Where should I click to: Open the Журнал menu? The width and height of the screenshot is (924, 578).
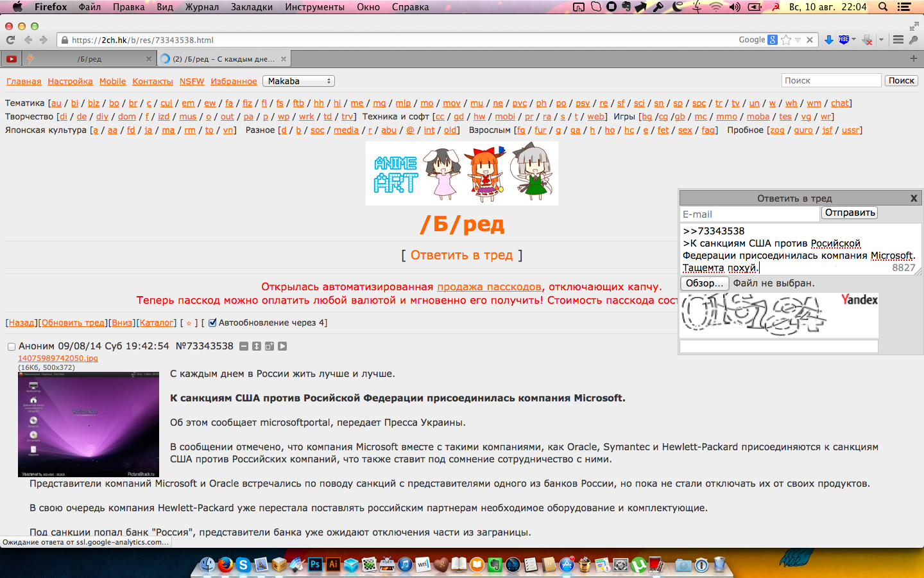[x=202, y=7]
